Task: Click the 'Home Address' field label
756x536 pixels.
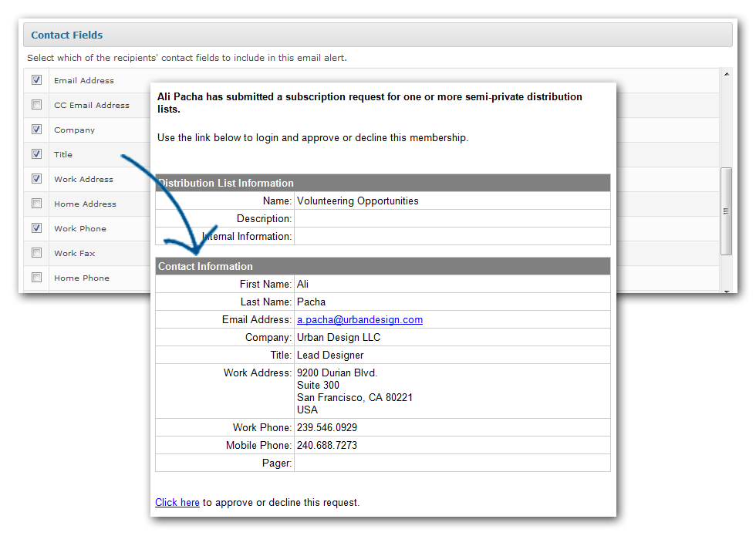Action: pyautogui.click(x=85, y=204)
